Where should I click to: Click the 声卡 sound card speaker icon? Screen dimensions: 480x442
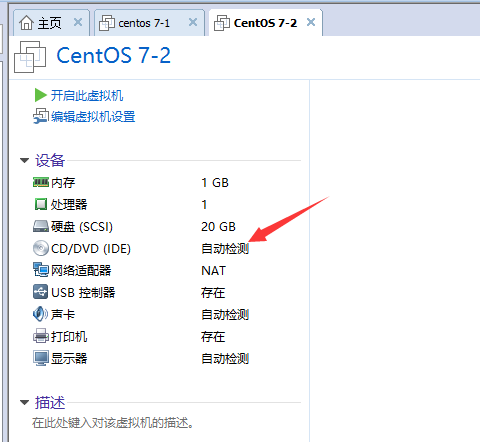pyautogui.click(x=40, y=314)
